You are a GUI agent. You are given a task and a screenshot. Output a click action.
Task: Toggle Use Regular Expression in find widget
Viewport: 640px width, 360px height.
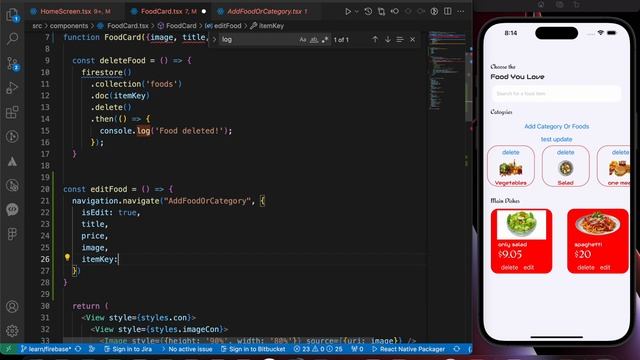pos(325,40)
